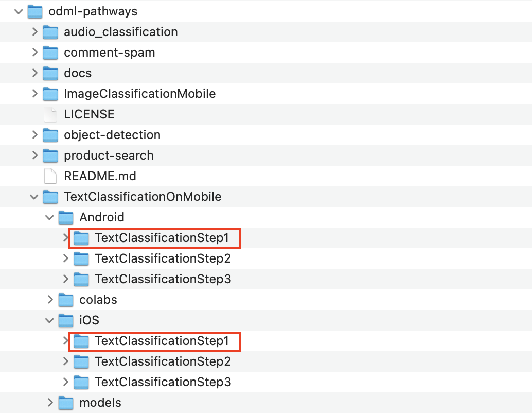Image resolution: width=532 pixels, height=414 pixels.
Task: Select TextClassificationStep3 under Android
Action: coord(163,279)
